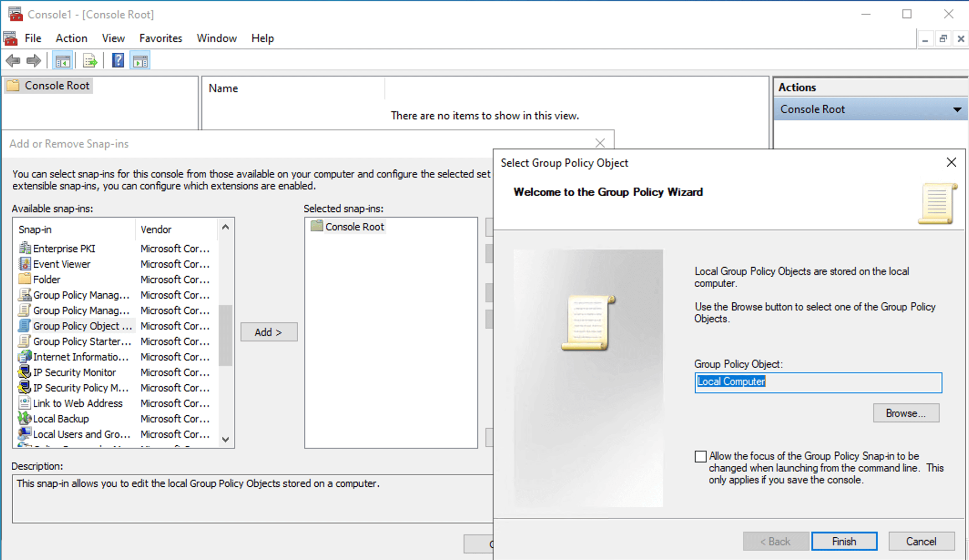Screen dimensions: 969x560
Task: Click the back navigation arrow
Action: click(x=13, y=60)
